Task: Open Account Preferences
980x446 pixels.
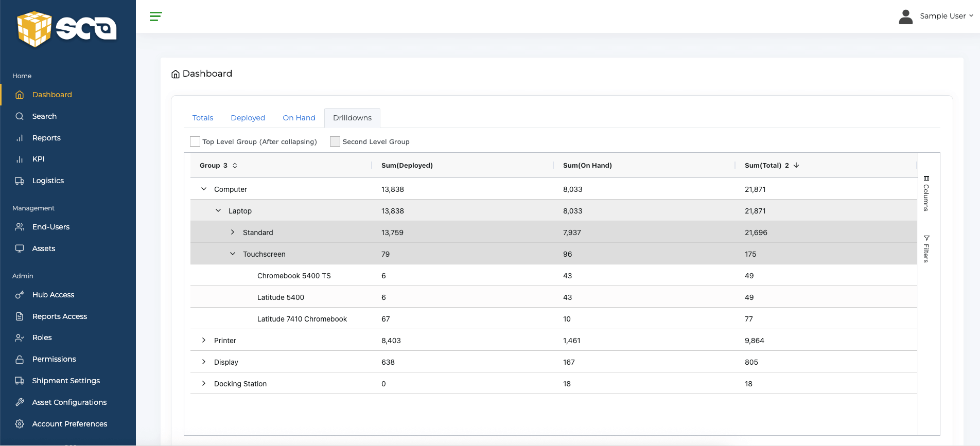Action: click(69, 424)
